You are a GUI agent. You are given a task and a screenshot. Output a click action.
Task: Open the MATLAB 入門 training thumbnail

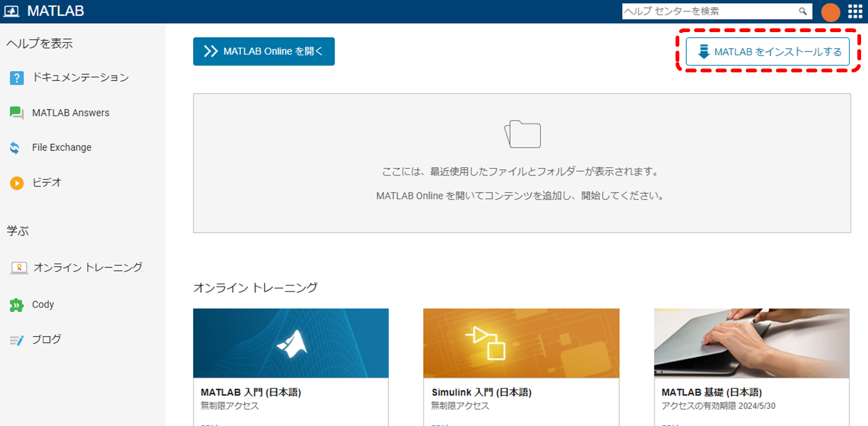point(291,343)
